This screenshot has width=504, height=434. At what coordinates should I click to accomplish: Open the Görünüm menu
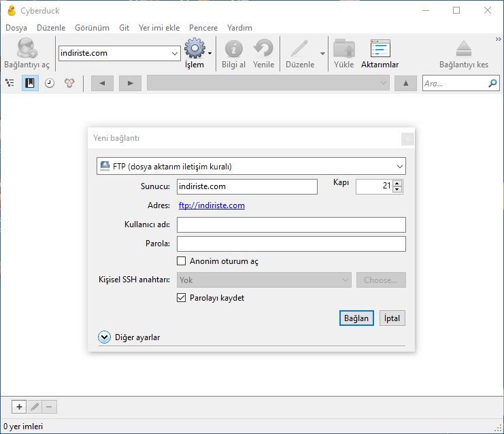click(92, 28)
